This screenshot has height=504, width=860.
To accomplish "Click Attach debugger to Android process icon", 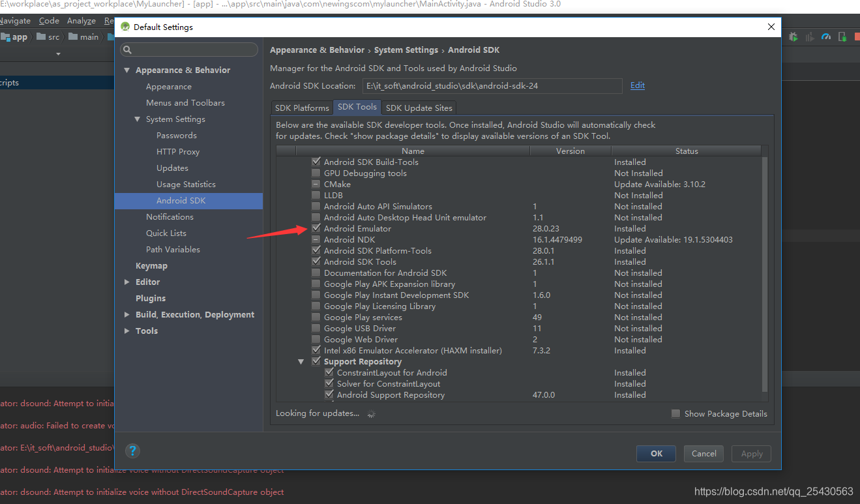I will [x=842, y=37].
